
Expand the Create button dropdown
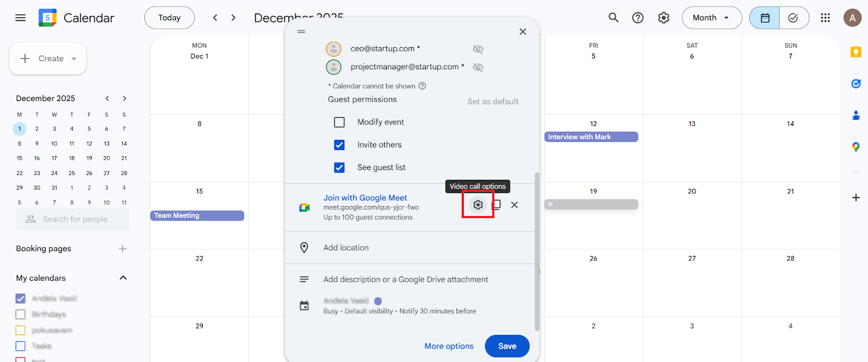74,59
